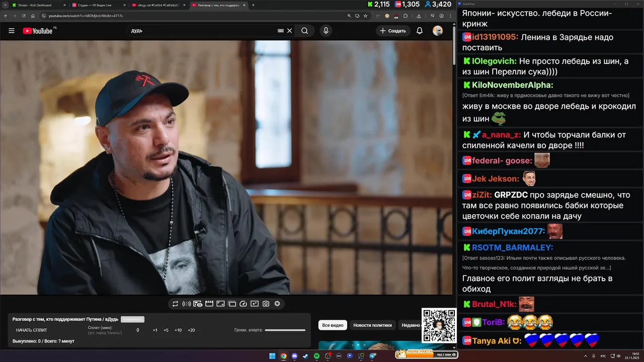View site information icon in address bar

(44, 16)
